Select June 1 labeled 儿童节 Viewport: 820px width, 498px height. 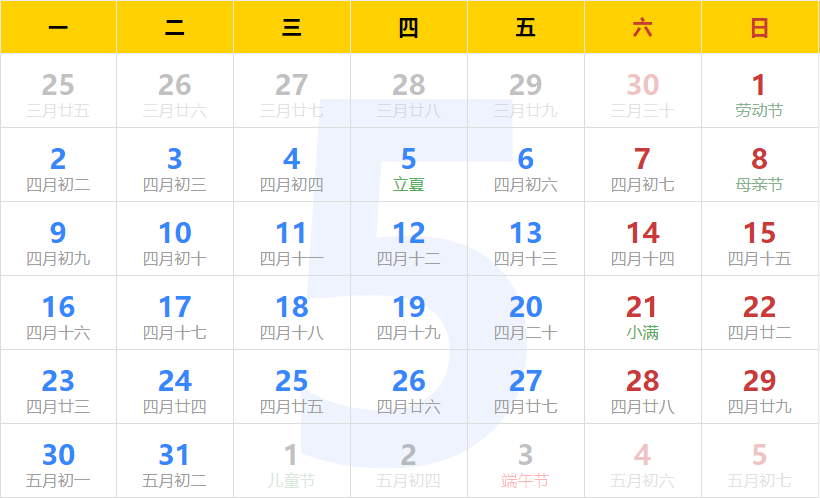click(292, 461)
